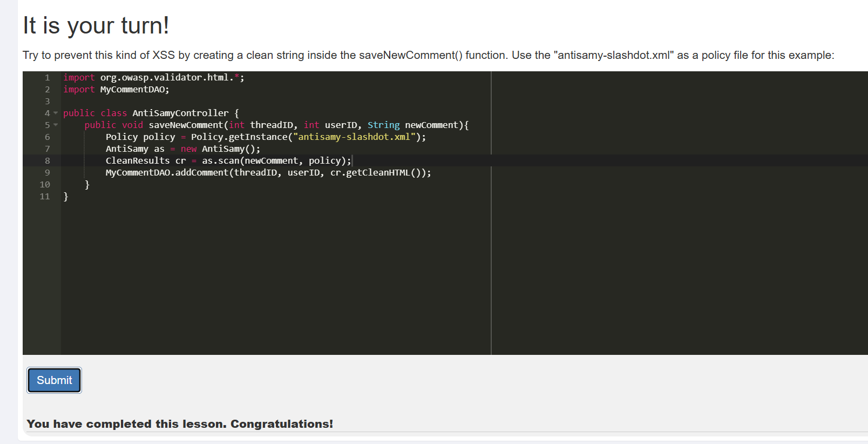Click as.scan call in the code editor
Screen dimensions: 868x444
[x=220, y=161]
